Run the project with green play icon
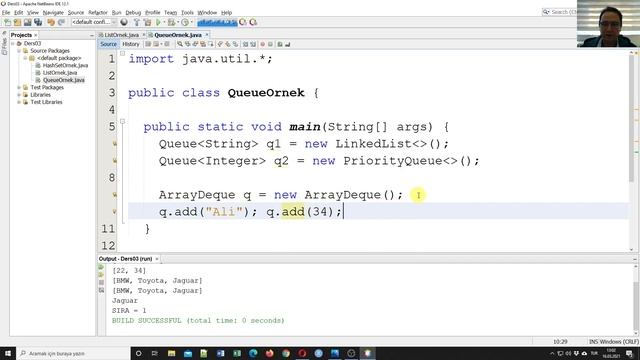 [x=158, y=22]
